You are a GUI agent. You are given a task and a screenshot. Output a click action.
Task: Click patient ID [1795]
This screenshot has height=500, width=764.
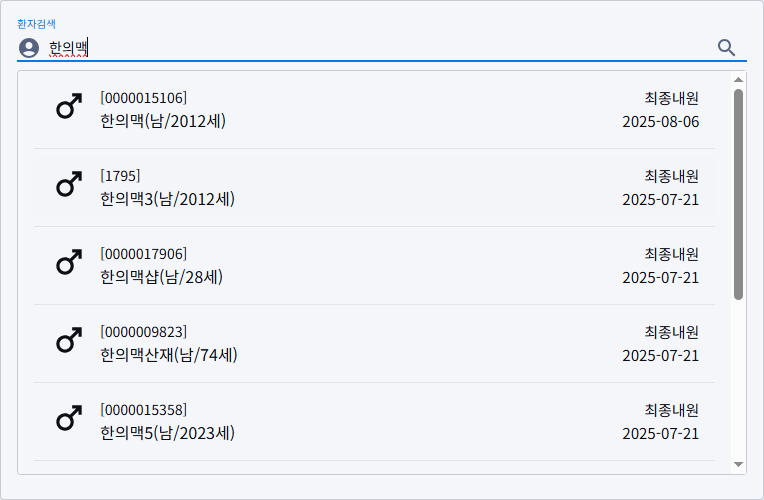click(x=120, y=175)
